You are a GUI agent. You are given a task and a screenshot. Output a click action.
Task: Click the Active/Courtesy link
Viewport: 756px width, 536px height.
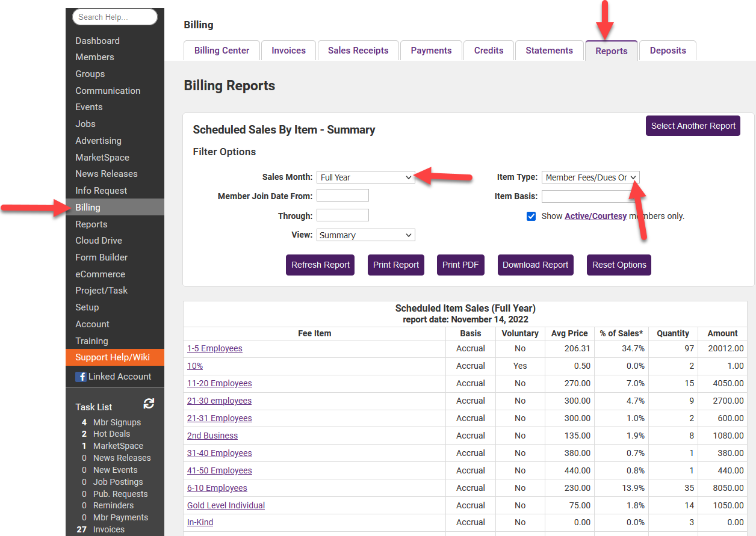[595, 216]
